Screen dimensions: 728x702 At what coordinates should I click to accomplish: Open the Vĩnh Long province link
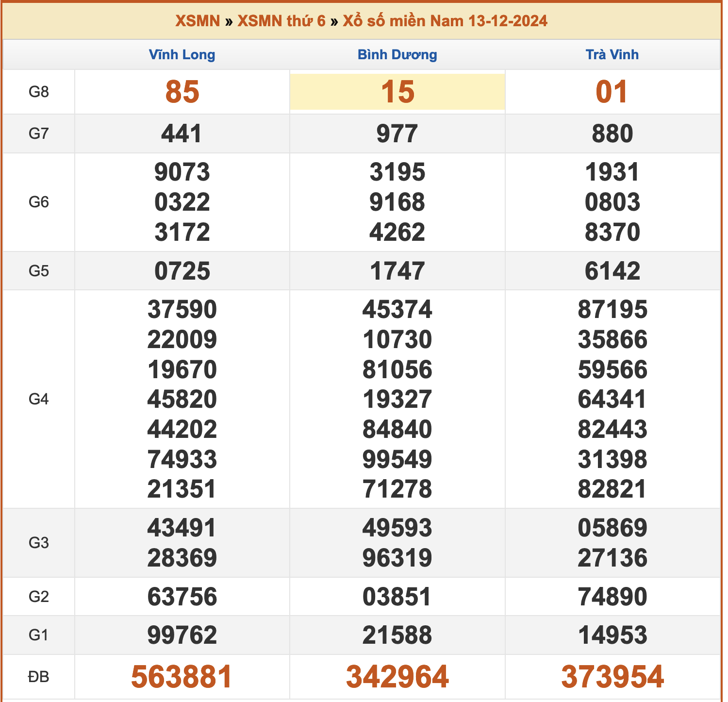[182, 54]
